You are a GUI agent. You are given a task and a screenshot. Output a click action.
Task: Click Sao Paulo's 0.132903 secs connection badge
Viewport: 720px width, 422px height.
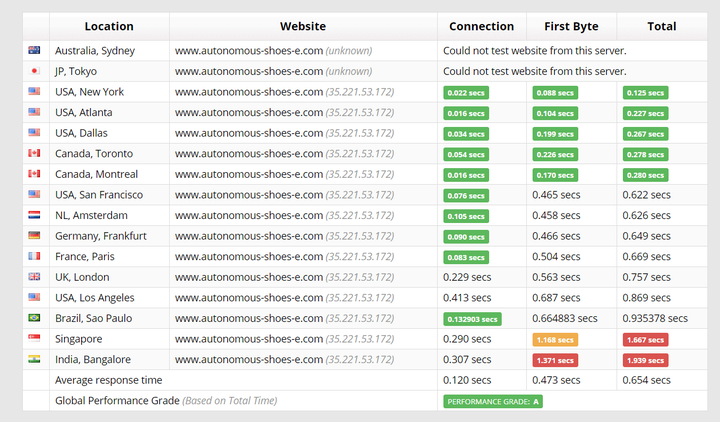point(472,319)
